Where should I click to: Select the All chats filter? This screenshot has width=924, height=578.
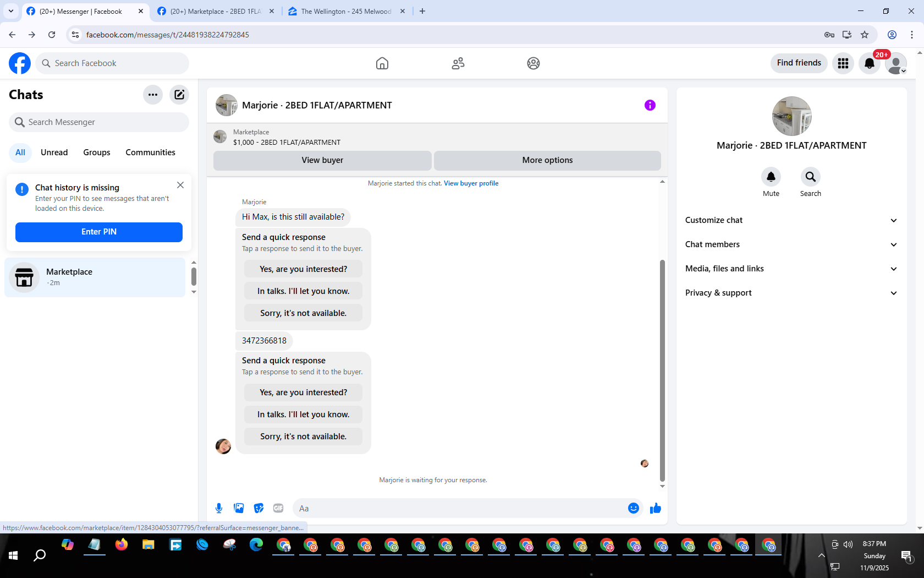20,152
